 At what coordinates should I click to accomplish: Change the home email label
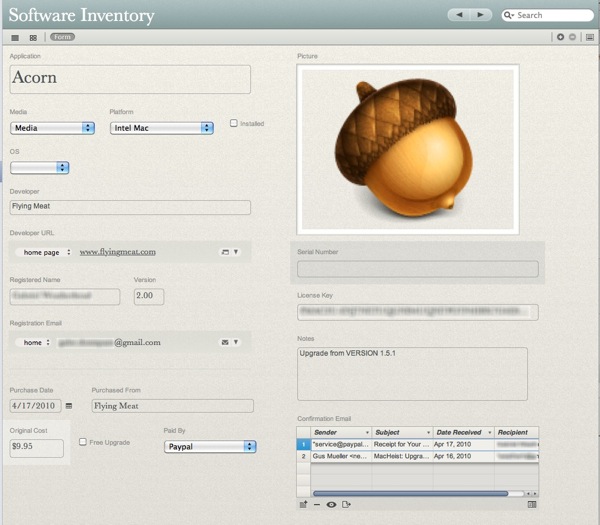pyautogui.click(x=33, y=342)
